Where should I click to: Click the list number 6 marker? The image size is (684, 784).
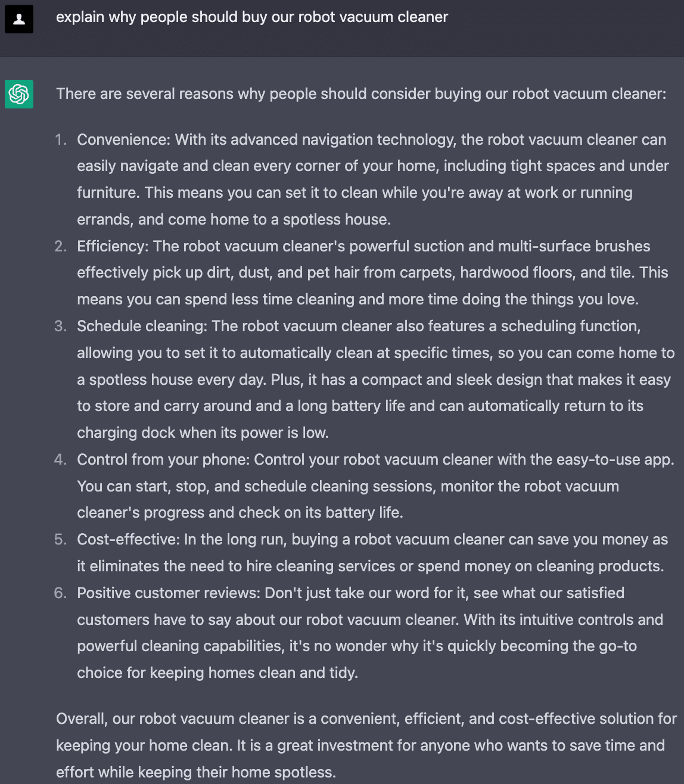60,593
